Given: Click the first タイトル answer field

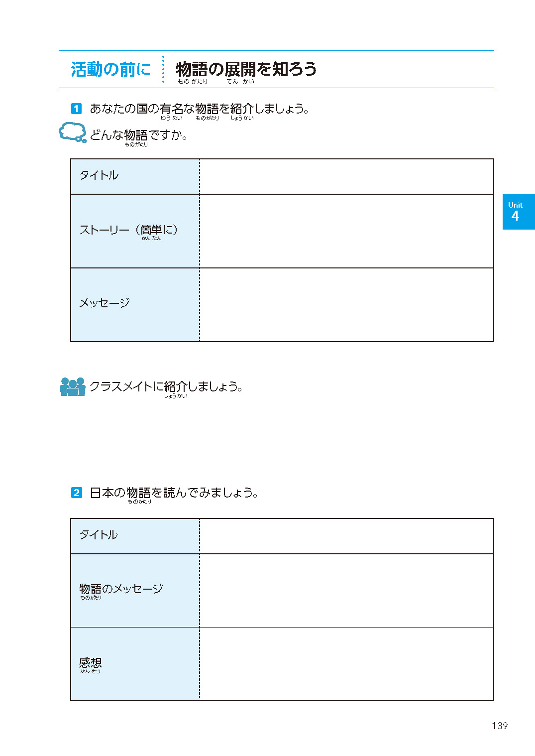Looking at the screenshot, I should click(x=346, y=177).
